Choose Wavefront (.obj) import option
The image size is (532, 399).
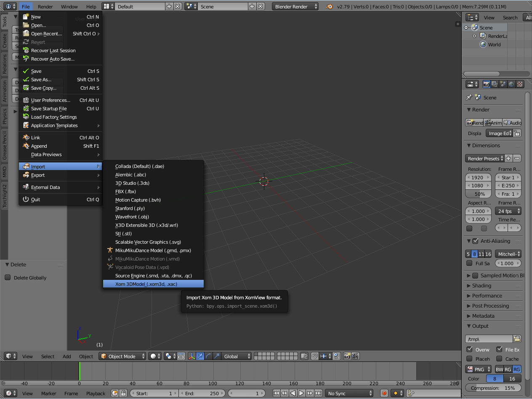tap(153, 217)
